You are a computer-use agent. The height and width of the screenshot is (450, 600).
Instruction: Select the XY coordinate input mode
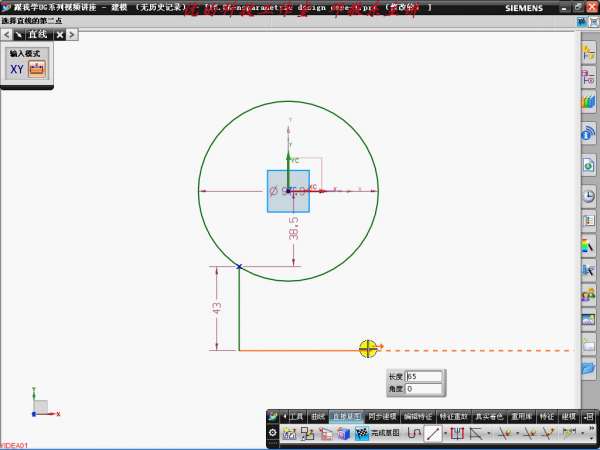coord(17,69)
